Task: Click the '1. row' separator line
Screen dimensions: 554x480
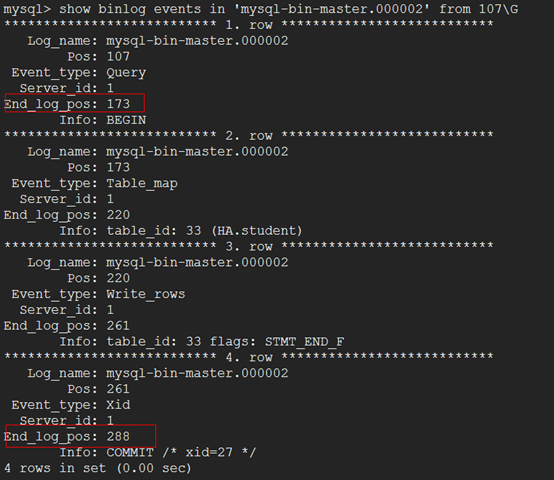Action: point(248,25)
